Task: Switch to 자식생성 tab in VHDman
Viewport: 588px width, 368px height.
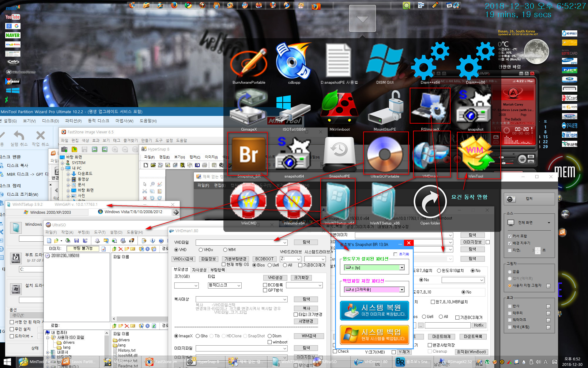Action: (x=199, y=270)
